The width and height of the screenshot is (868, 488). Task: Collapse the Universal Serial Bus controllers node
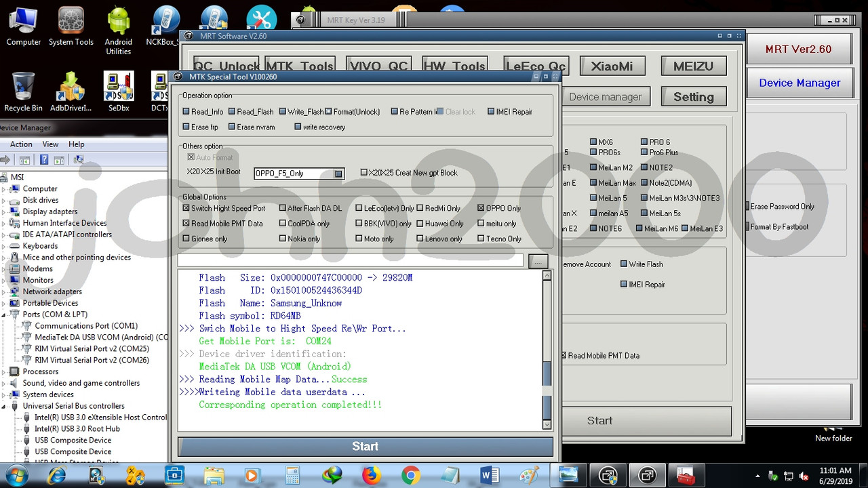click(3, 406)
